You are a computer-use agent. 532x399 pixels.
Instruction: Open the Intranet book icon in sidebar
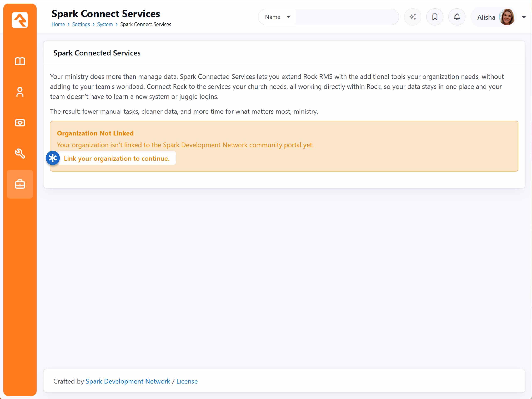pyautogui.click(x=20, y=61)
